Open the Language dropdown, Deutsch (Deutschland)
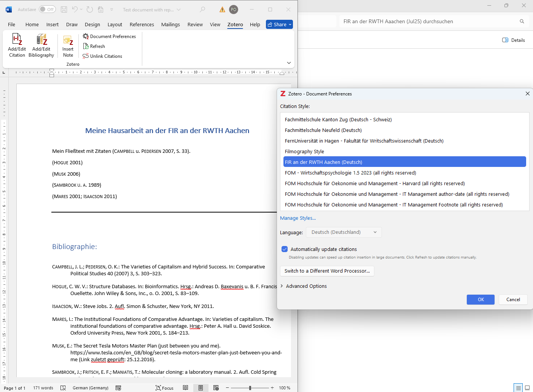The width and height of the screenshot is (533, 392). (344, 232)
